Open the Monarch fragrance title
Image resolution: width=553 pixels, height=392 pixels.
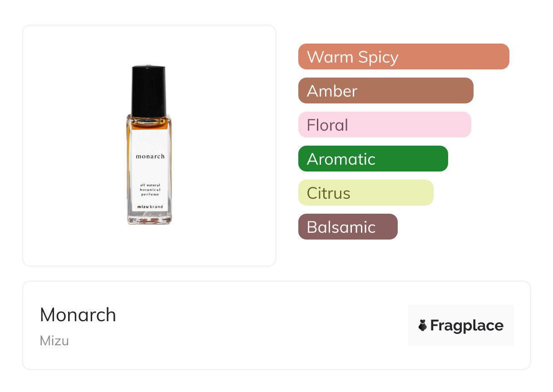[78, 315]
